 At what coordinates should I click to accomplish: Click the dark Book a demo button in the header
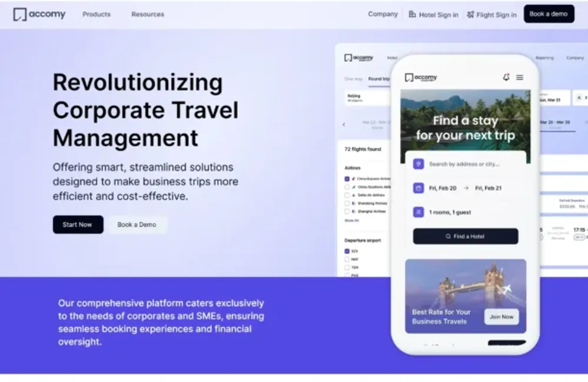[549, 14]
